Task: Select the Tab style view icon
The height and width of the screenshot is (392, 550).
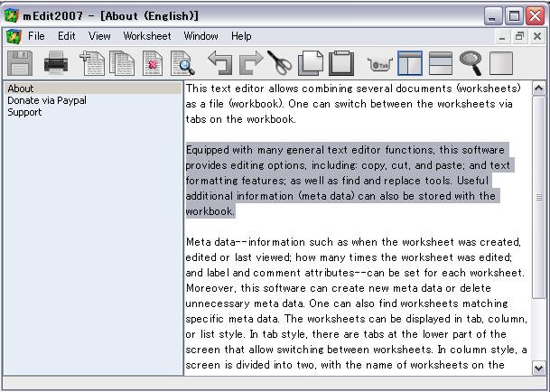Action: click(380, 64)
